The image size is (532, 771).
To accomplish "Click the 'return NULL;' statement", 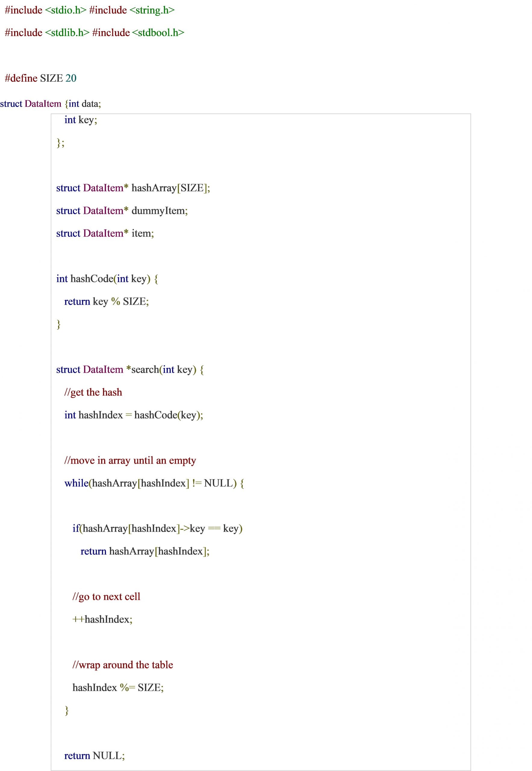I will (94, 755).
